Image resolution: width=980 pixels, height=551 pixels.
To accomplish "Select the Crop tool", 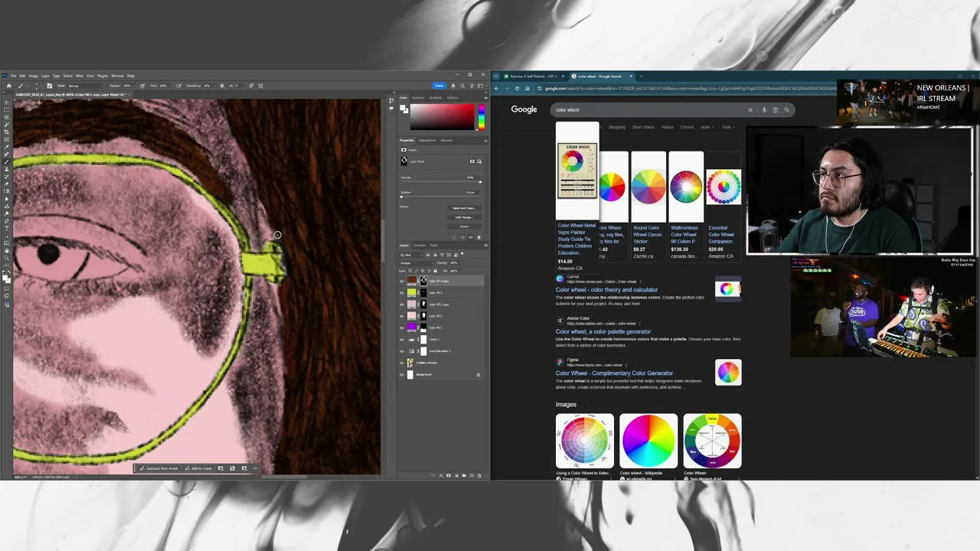I will (7, 132).
